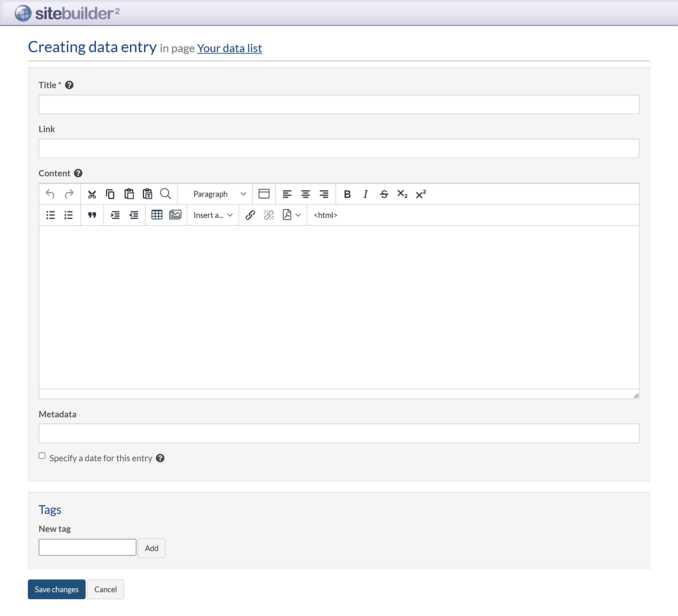Open the Paragraph format dropdown
Screen dimensions: 678x616
[x=220, y=194]
